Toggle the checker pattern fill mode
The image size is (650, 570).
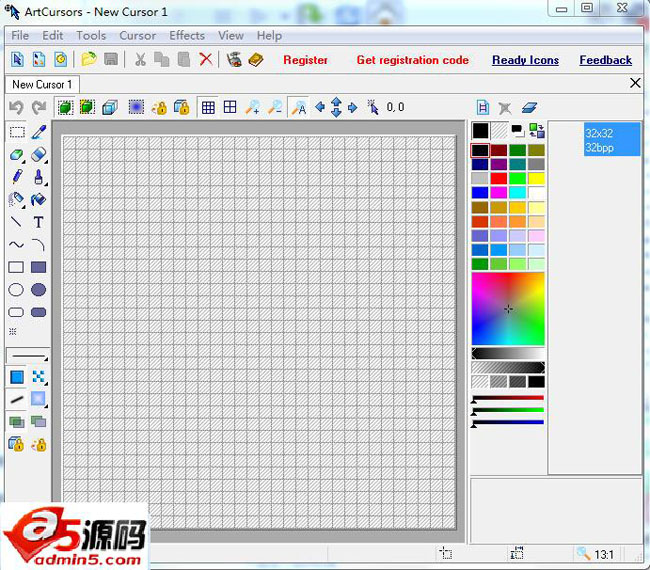click(x=39, y=376)
